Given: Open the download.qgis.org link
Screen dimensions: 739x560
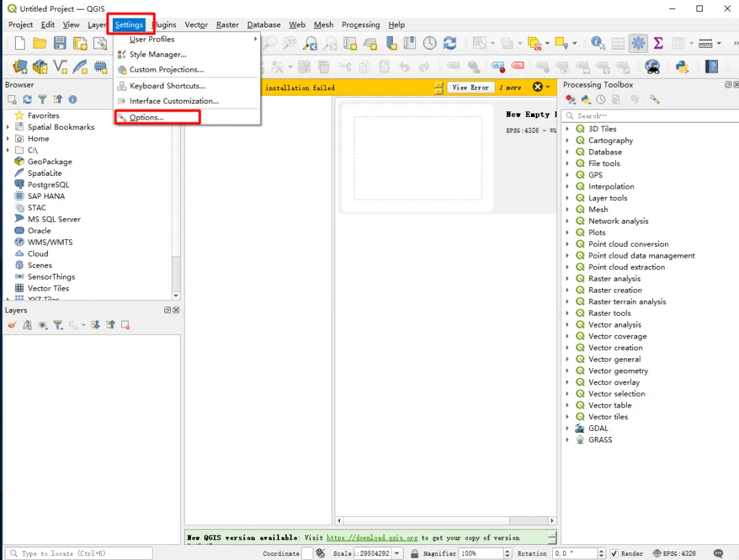Looking at the screenshot, I should 372,538.
